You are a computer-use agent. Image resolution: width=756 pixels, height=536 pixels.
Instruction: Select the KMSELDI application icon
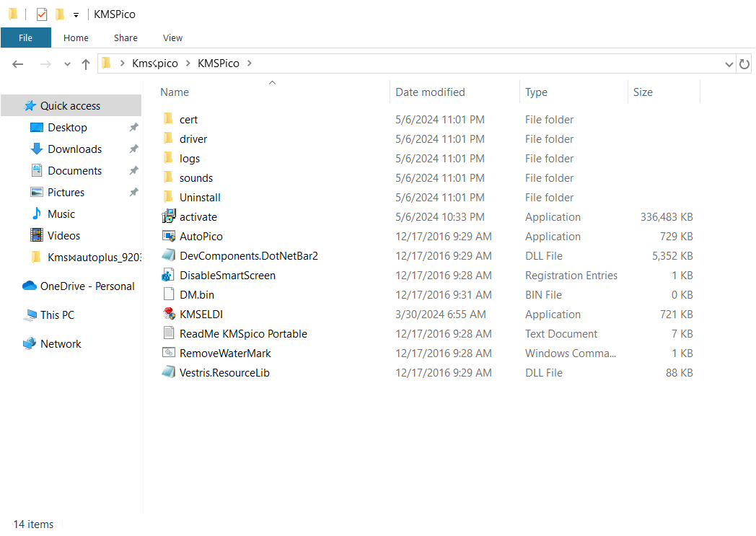tap(169, 314)
